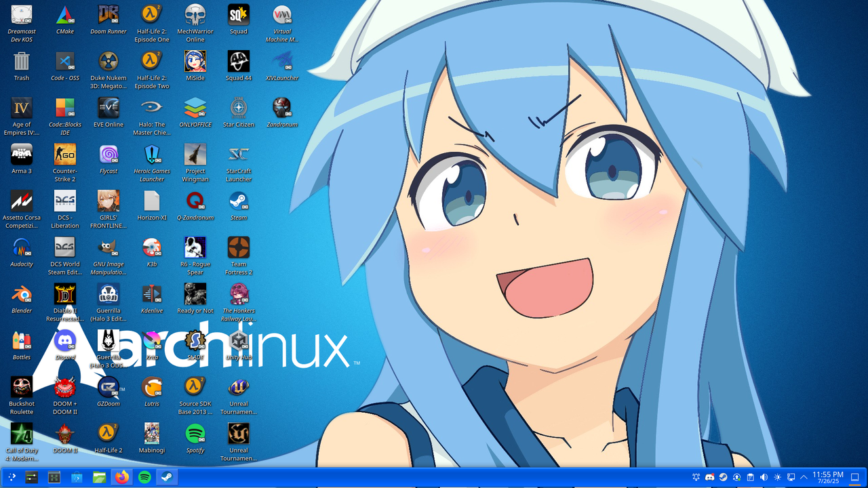Image resolution: width=868 pixels, height=488 pixels.
Task: Show notifications via the tray bell icon
Action: pyautogui.click(x=696, y=477)
